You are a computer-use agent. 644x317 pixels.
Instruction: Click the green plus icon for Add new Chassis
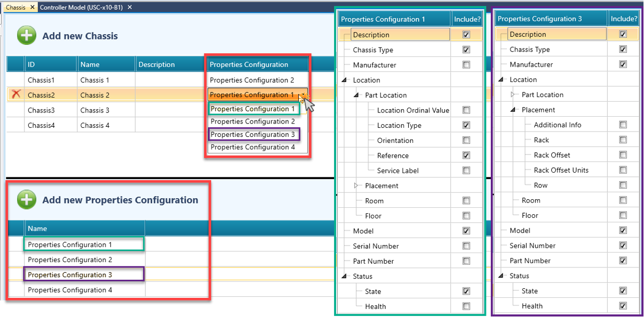(x=26, y=36)
